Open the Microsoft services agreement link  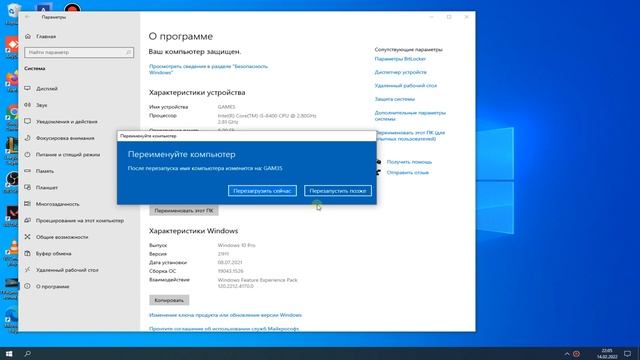[x=224, y=329]
